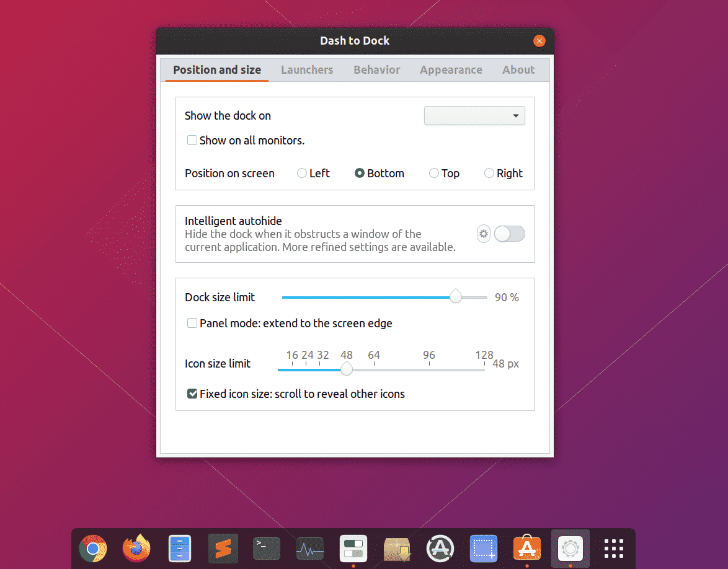Open Software Updater in the dock

(440, 549)
